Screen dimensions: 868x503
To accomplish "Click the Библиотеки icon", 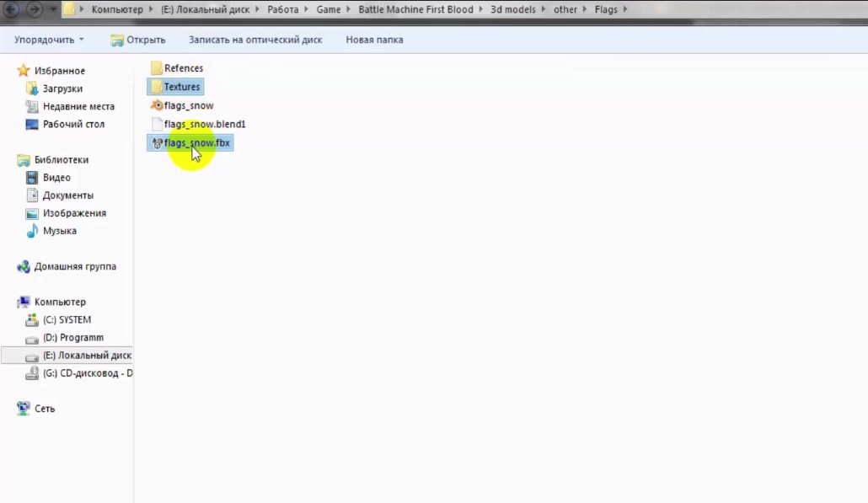I will click(24, 160).
